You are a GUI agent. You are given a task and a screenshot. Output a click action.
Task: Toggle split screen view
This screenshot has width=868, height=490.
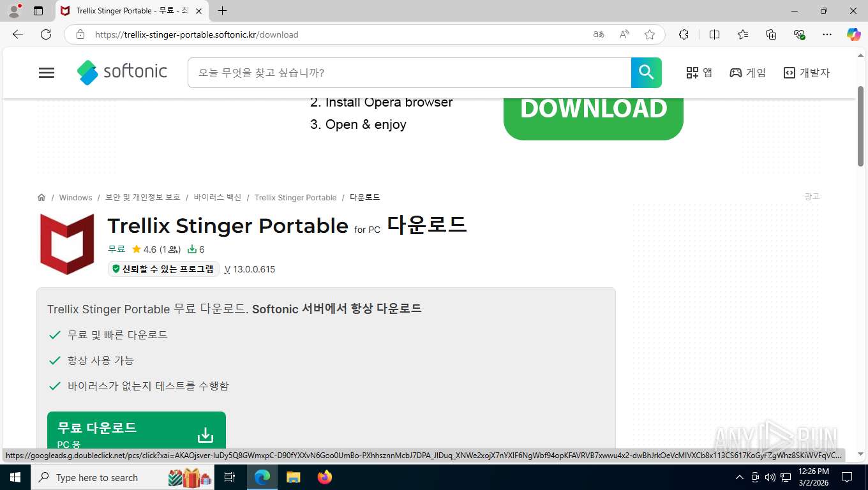pos(714,34)
